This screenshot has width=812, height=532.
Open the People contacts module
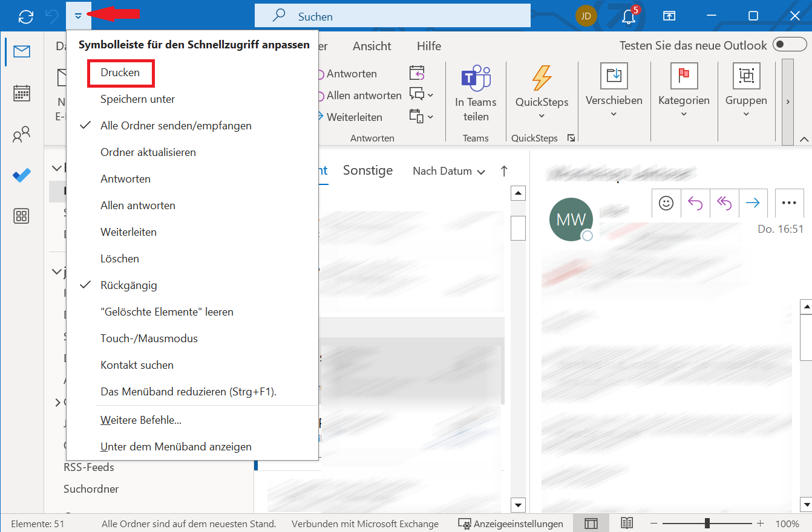[x=22, y=134]
